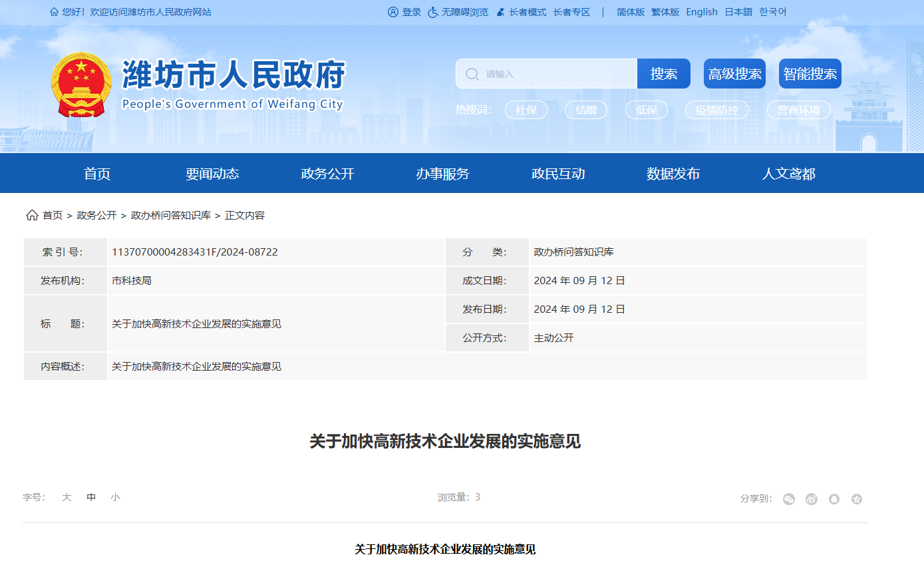Click the WeChat share icon

tap(789, 499)
